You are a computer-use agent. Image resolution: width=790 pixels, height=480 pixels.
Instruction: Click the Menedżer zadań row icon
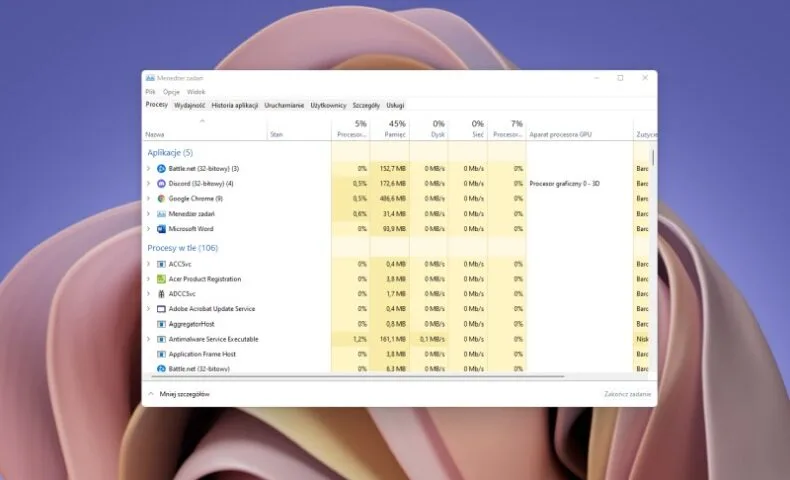[161, 214]
